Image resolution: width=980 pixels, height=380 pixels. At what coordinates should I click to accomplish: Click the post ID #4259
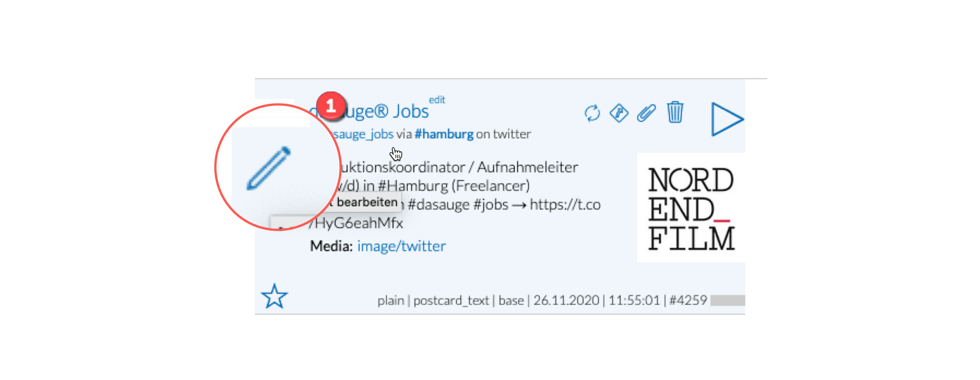(x=688, y=300)
